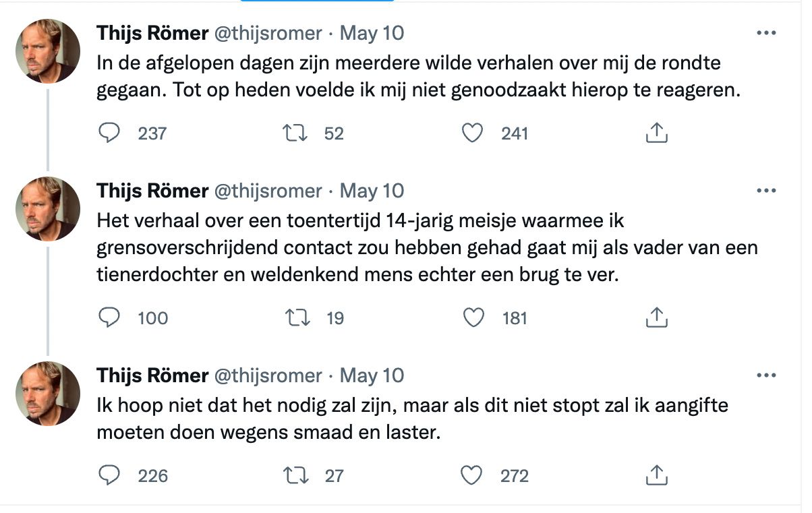The image size is (812, 513).
Task: Reply to the tweet about aangifte wegens smaad
Action: [x=110, y=475]
